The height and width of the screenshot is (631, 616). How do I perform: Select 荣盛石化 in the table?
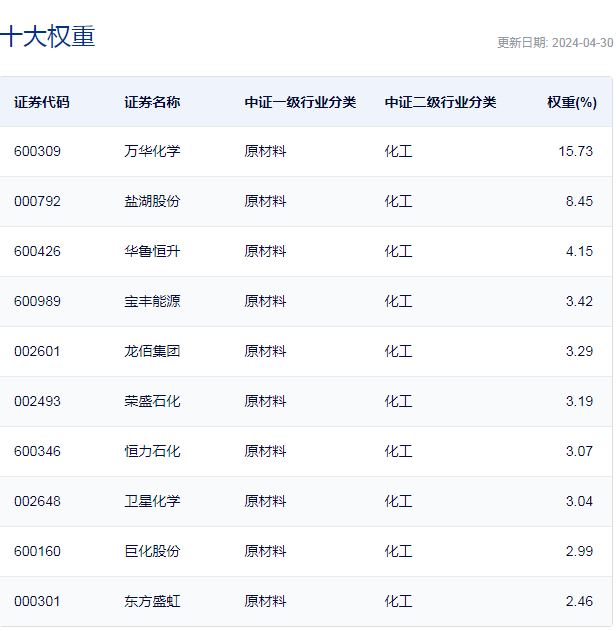[x=152, y=401]
